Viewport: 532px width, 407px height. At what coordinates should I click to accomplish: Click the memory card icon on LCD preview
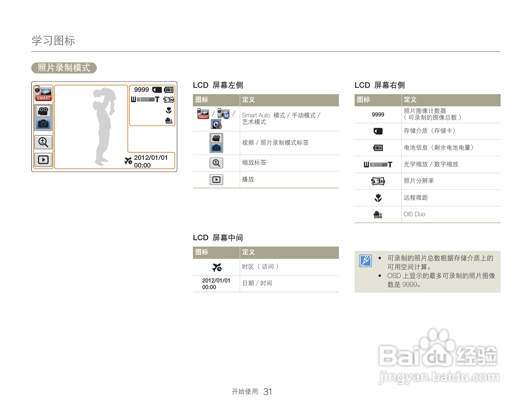click(157, 90)
